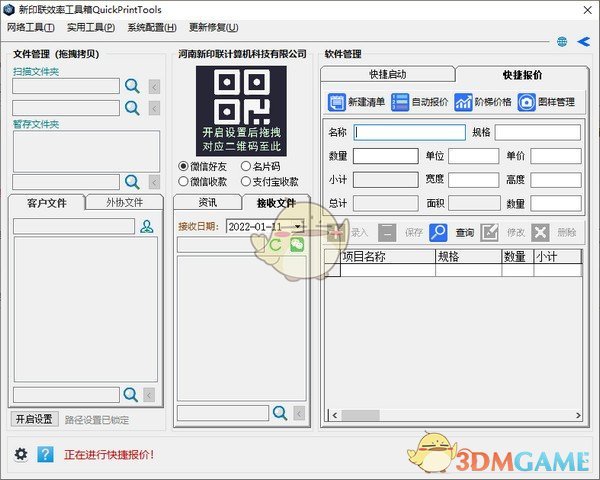
Task: Click 扫描文件夹 link label
Action: click(x=36, y=72)
